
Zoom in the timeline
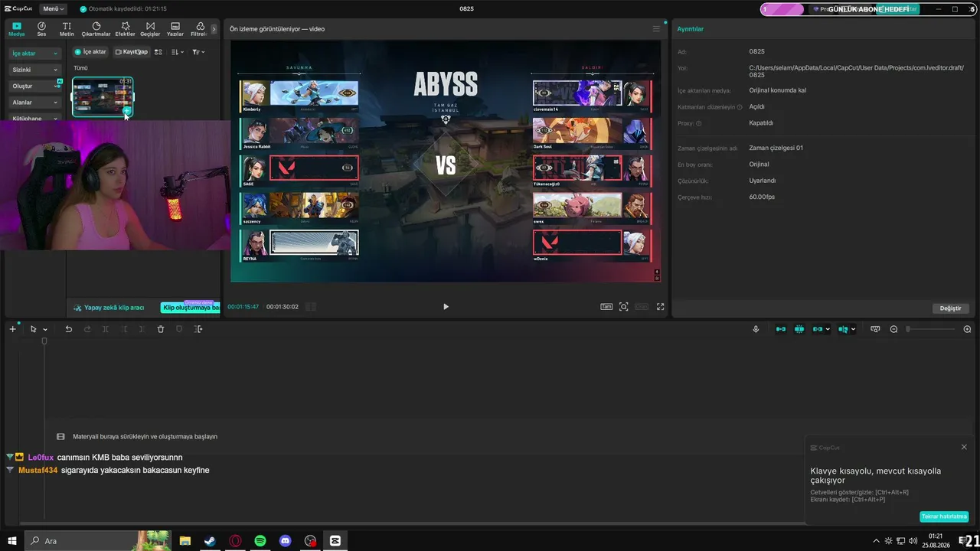point(967,329)
